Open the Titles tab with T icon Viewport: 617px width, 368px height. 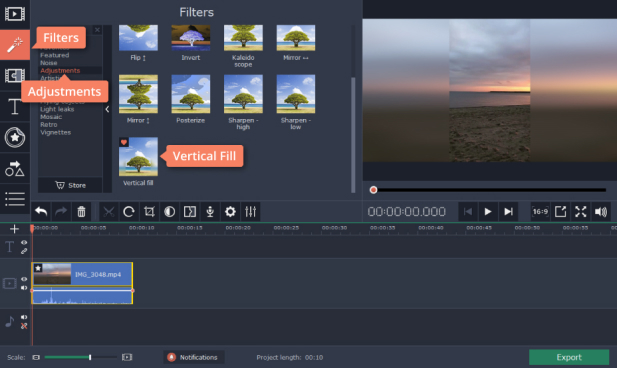tap(15, 106)
